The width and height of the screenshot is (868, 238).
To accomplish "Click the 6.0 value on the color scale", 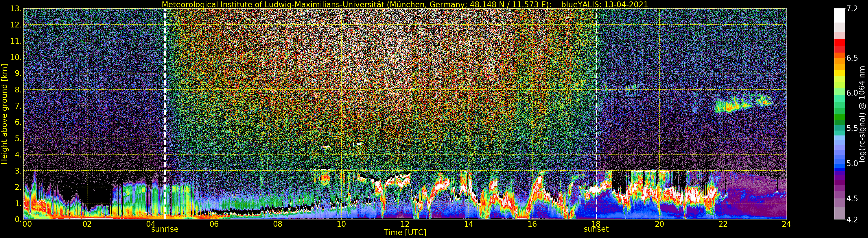I will point(852,93).
